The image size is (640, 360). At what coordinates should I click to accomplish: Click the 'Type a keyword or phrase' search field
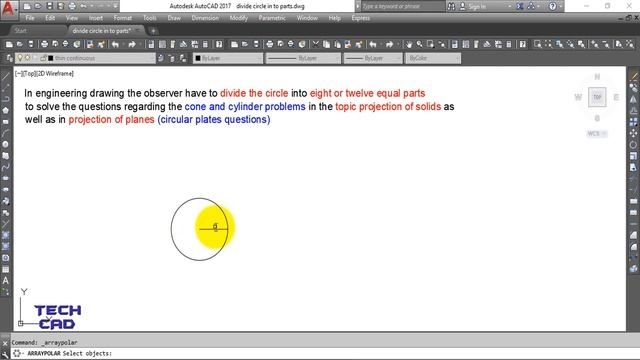(x=403, y=7)
